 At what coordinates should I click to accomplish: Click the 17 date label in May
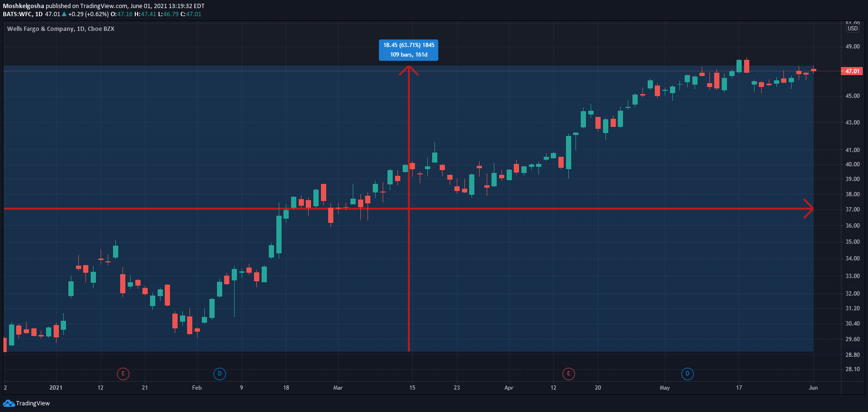point(739,388)
